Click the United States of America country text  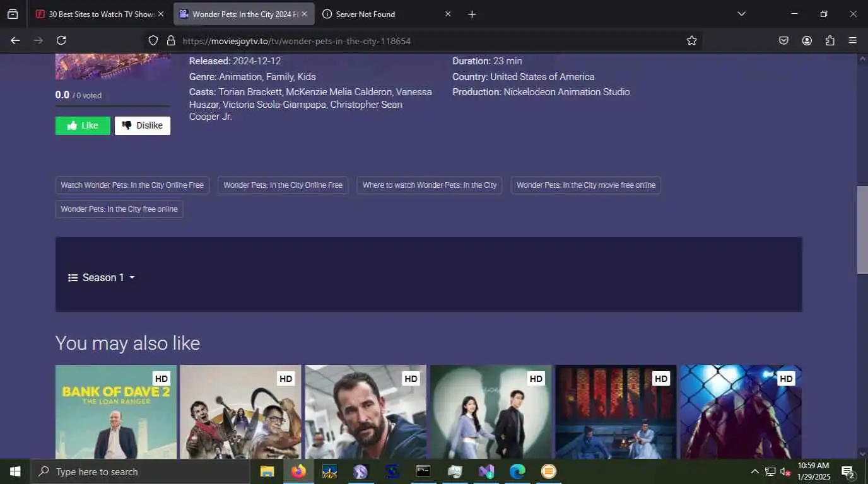(542, 77)
